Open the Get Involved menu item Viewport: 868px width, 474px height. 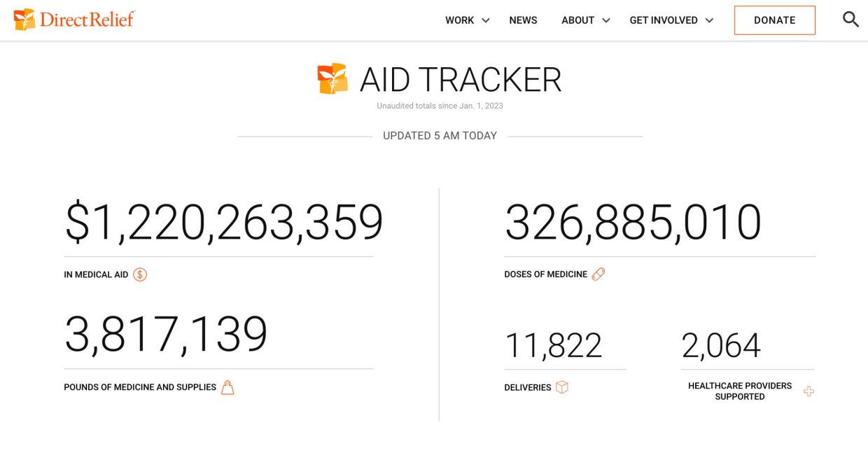(x=664, y=20)
